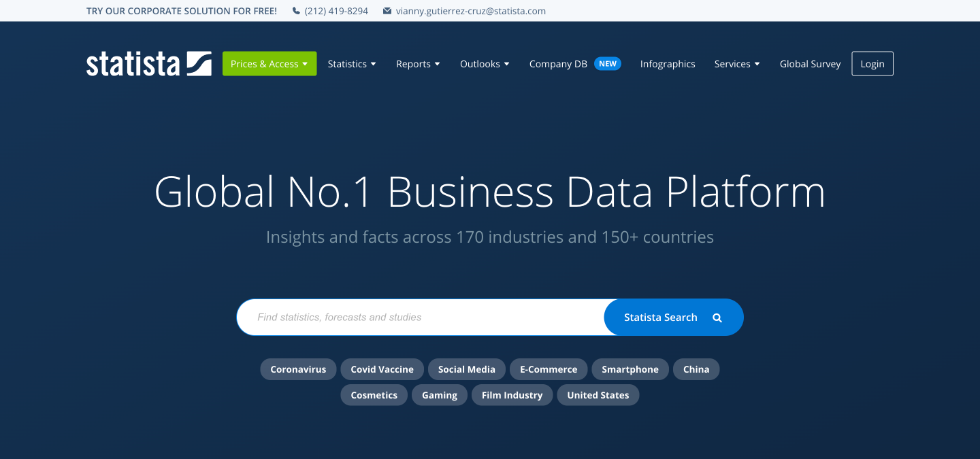The width and height of the screenshot is (980, 459).
Task: Click the NEW badge beside Company DB
Action: 608,63
